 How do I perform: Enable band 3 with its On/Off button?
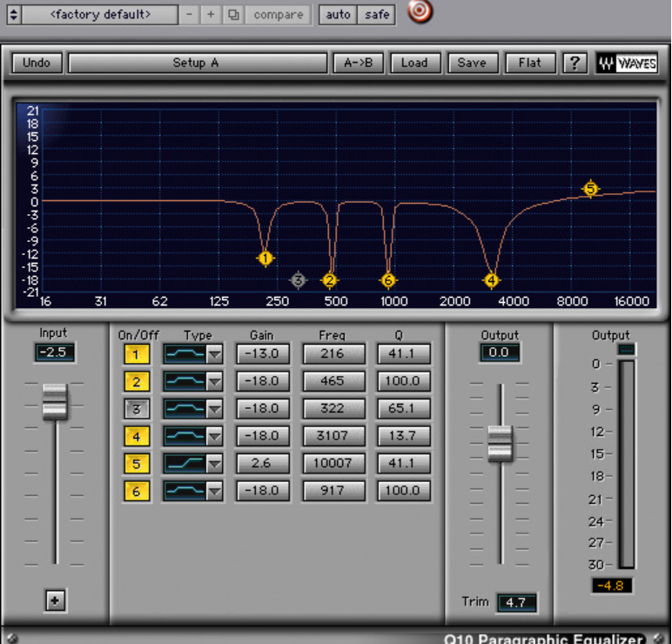137,409
